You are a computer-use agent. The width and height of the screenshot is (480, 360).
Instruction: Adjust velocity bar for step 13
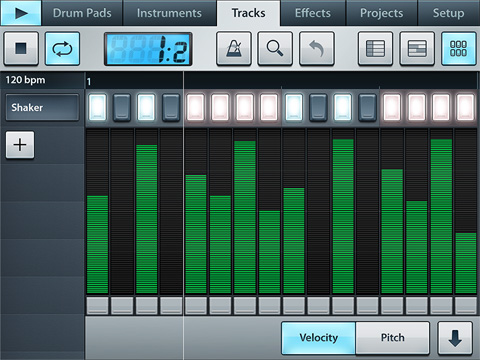tap(392, 231)
